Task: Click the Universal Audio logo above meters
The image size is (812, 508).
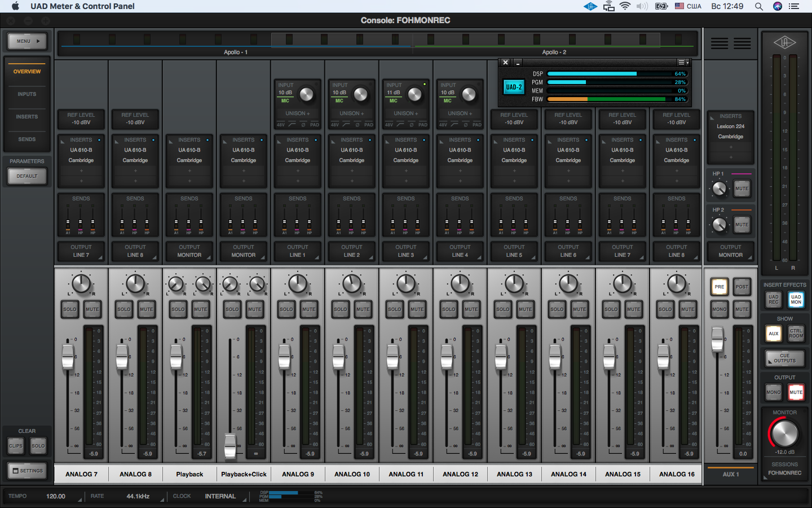Action: pyautogui.click(x=784, y=43)
